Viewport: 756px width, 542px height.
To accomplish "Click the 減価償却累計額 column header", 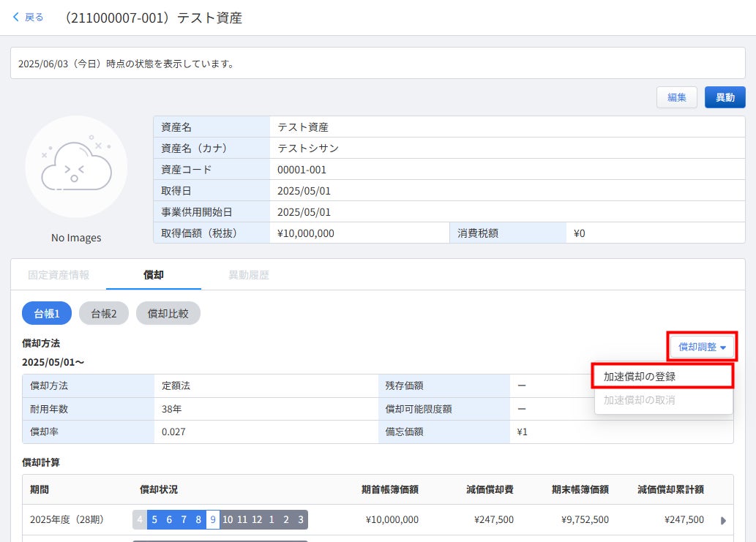I will coord(670,489).
